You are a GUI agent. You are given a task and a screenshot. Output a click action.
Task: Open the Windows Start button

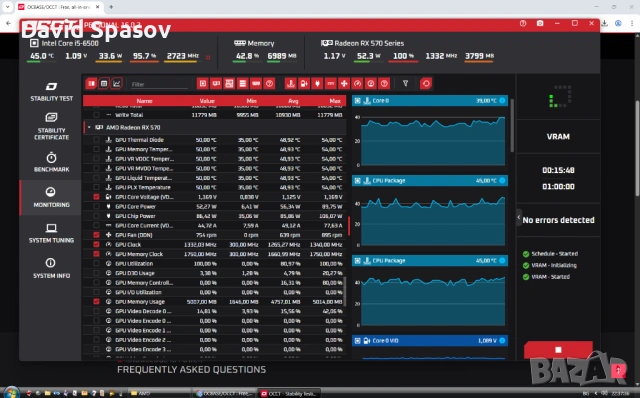(11, 393)
